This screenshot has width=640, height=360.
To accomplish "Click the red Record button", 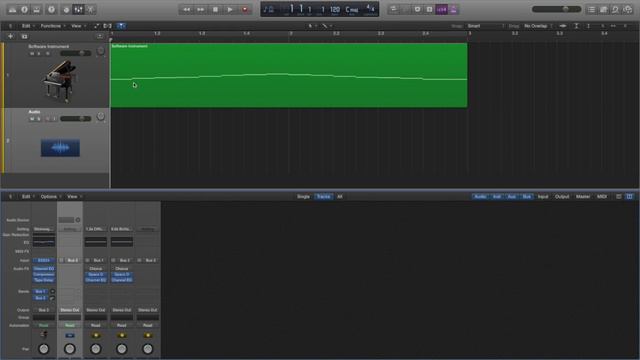I will point(245,9).
